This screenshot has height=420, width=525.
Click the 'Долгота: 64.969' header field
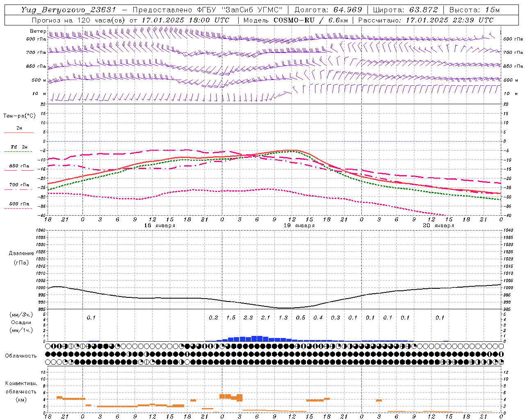[x=328, y=10]
